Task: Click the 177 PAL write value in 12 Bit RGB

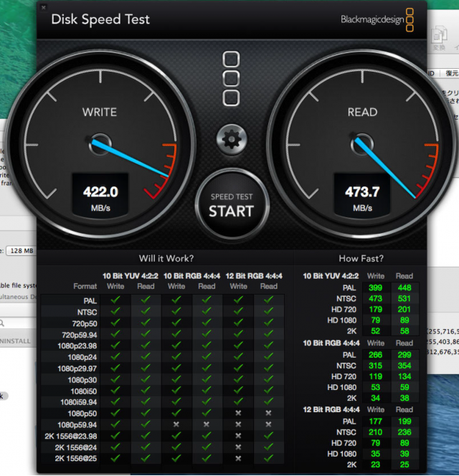Action: 375,422
